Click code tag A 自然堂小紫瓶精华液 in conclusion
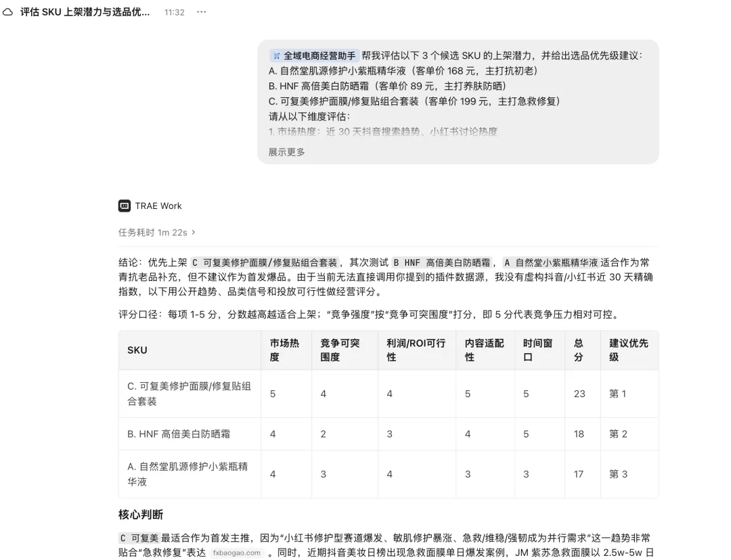 tap(551, 263)
